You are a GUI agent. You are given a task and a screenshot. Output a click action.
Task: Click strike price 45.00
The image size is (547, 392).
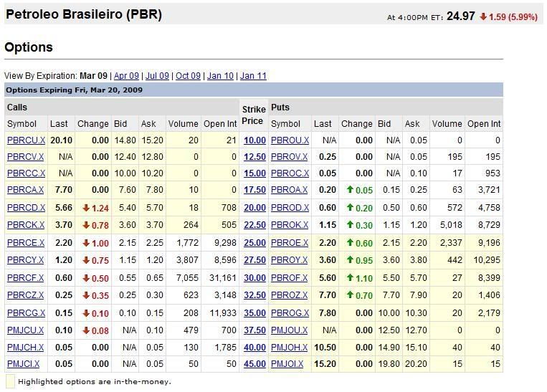click(x=255, y=364)
